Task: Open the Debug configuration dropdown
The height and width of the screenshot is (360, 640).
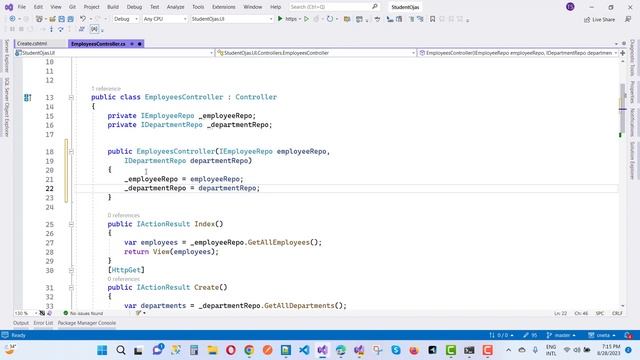Action: 125,19
